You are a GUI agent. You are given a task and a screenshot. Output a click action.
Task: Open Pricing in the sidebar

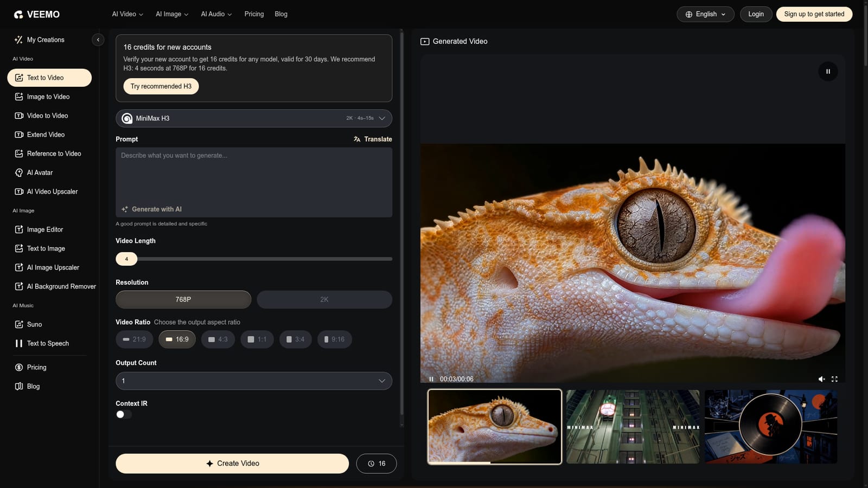pos(30,367)
